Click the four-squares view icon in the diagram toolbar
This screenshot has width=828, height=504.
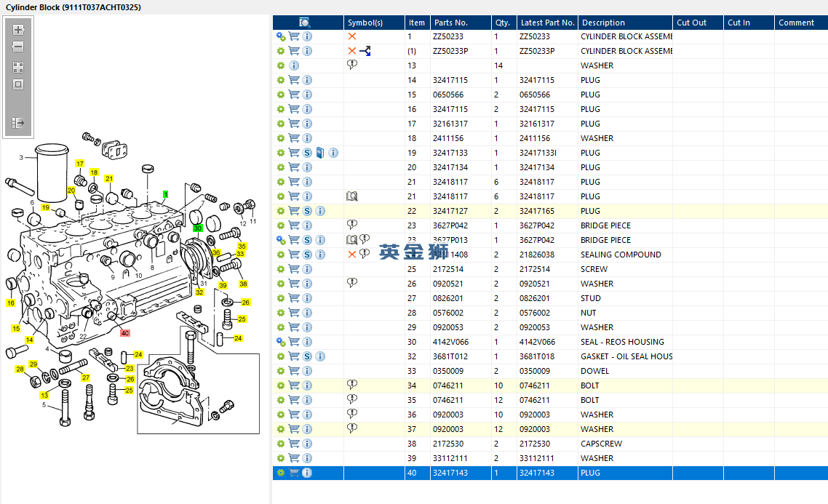18,68
